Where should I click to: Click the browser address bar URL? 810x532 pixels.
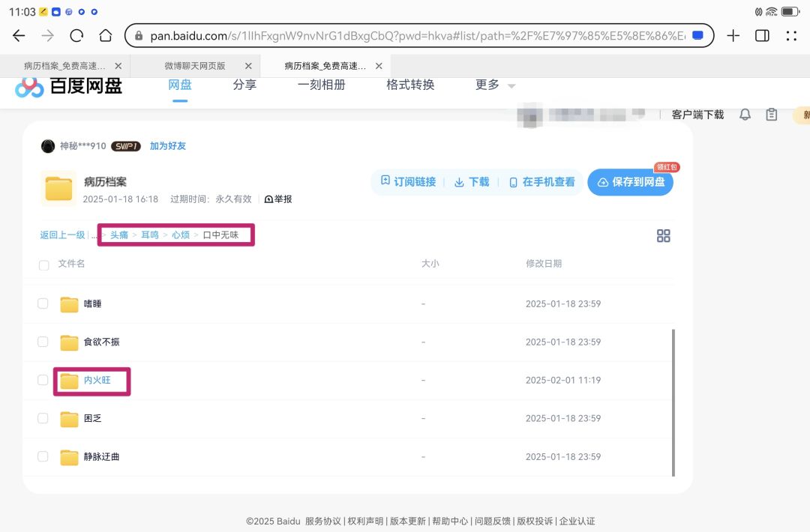418,36
